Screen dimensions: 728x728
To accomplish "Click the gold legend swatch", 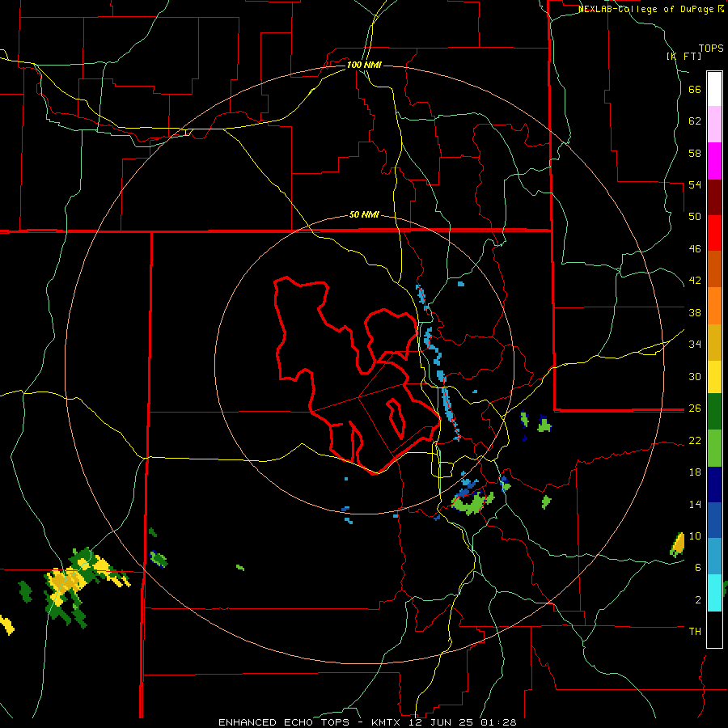I will (x=714, y=342).
